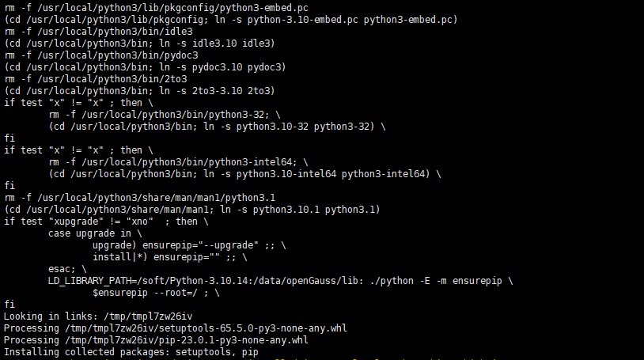Click the "ln -s idle3.10 idle3" line
Image resolution: width=644 pixels, height=360 pixels.
139,43
